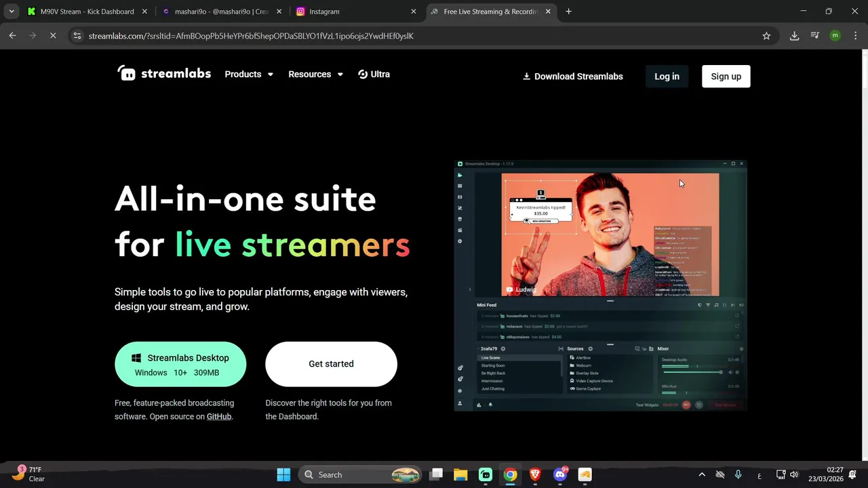Click the Sign up button
The image size is (868, 488).
[726, 77]
